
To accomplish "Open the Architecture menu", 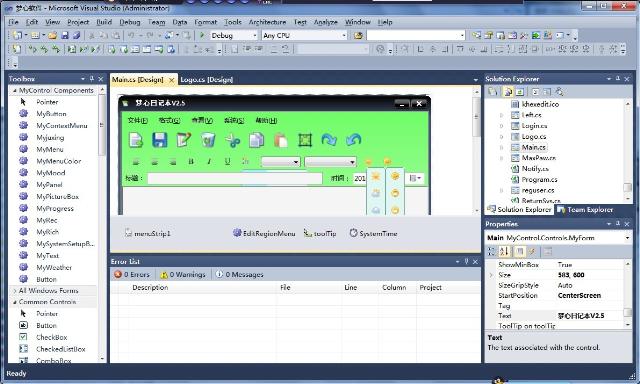I will (x=267, y=22).
